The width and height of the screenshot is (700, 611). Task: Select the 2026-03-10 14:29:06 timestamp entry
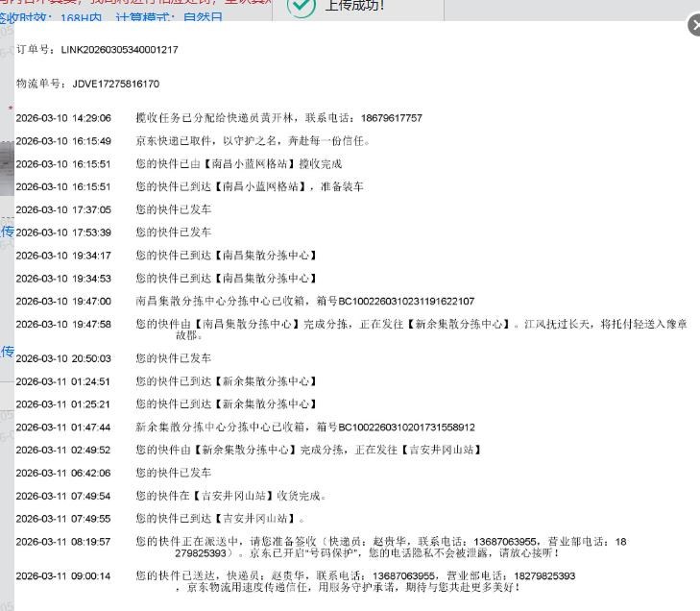click(x=63, y=118)
